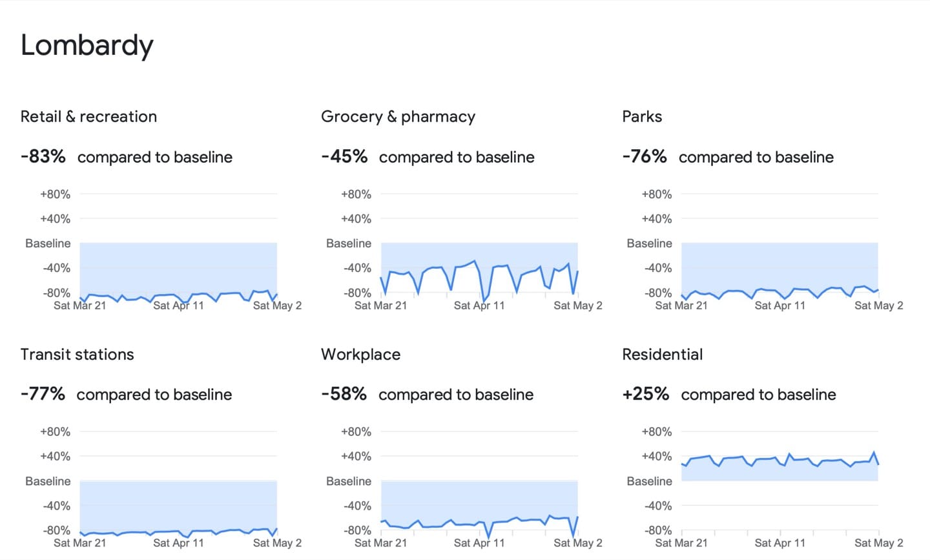Click the Lombardy page heading
Image resolution: width=930 pixels, height=560 pixels.
point(87,45)
